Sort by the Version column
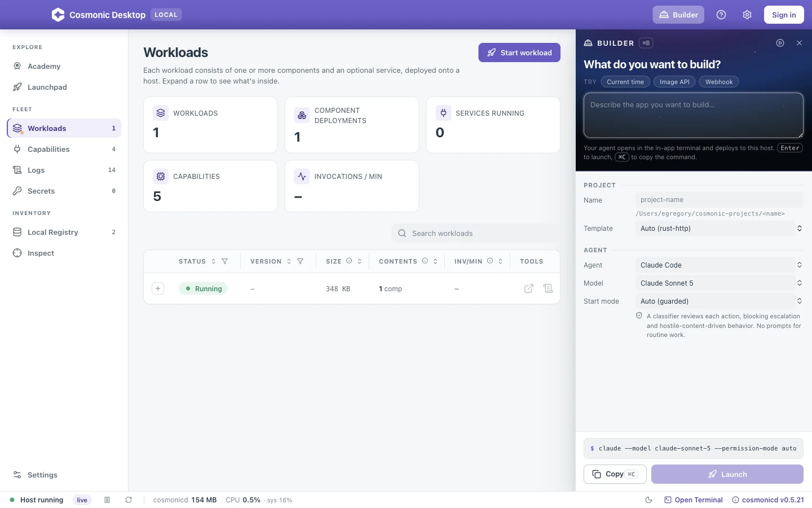 pyautogui.click(x=289, y=261)
